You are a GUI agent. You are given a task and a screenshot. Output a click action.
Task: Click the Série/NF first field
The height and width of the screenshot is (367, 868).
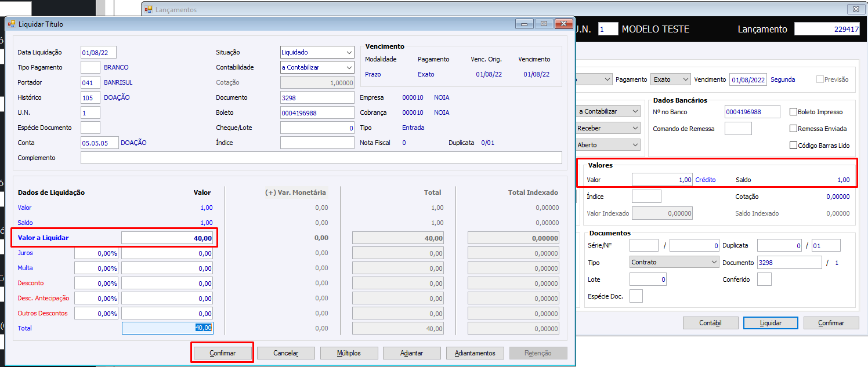click(x=644, y=245)
